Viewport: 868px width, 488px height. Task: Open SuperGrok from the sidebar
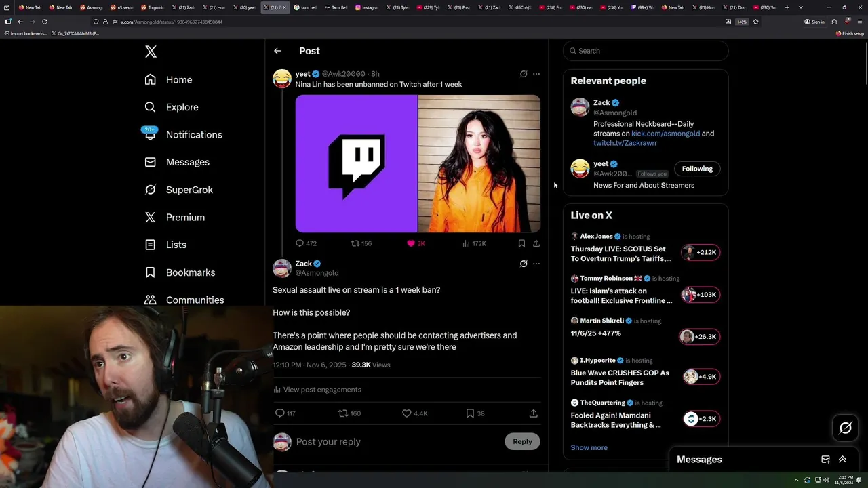pyautogui.click(x=178, y=190)
